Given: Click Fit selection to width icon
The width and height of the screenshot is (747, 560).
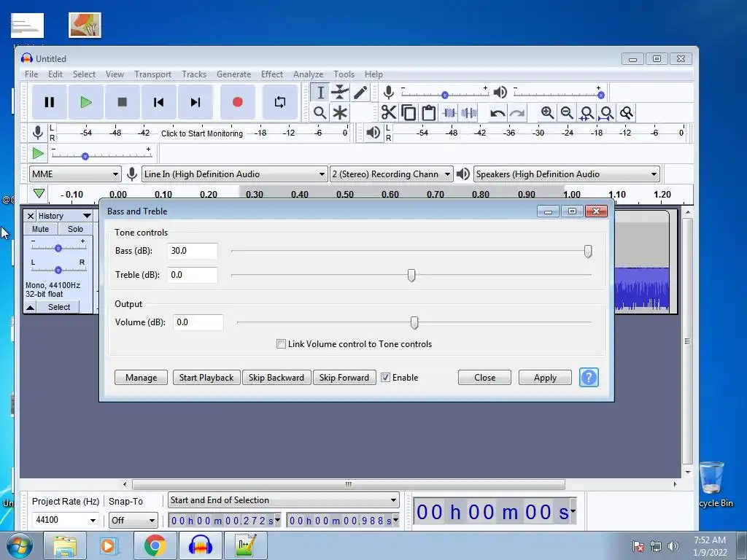Looking at the screenshot, I should click(587, 113).
